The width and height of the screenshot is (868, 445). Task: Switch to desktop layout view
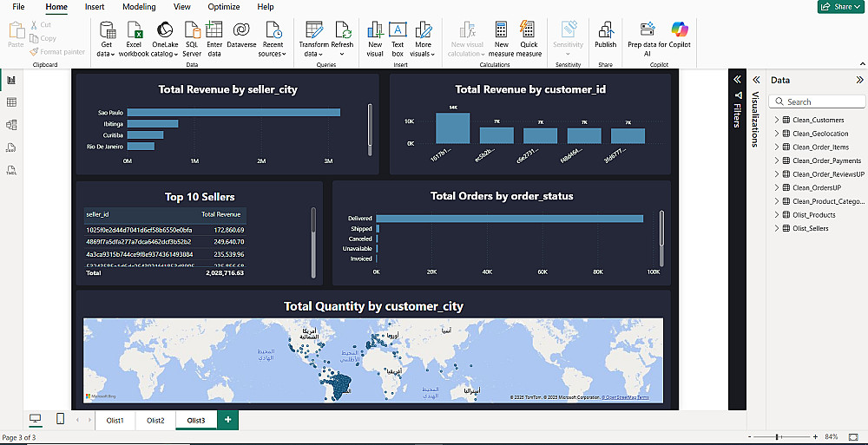click(36, 420)
